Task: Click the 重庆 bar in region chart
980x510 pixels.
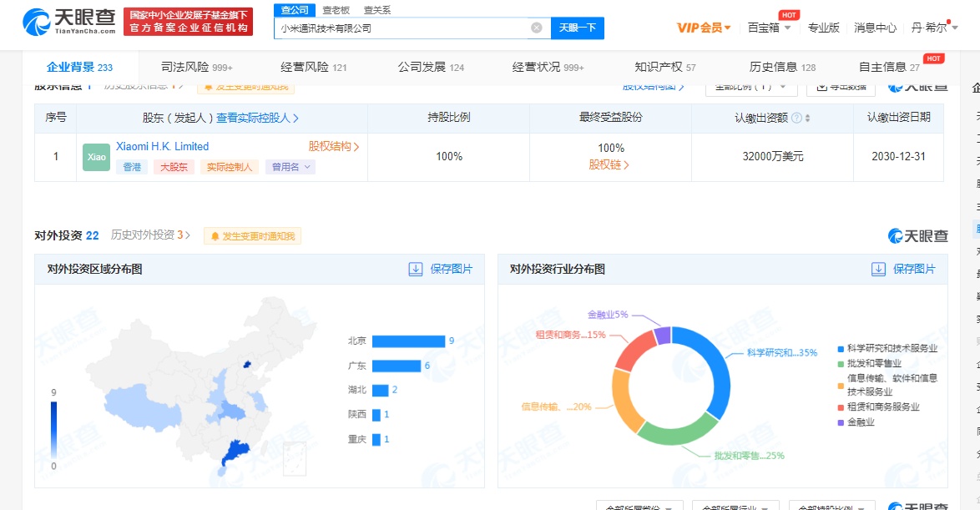Action: [x=376, y=439]
